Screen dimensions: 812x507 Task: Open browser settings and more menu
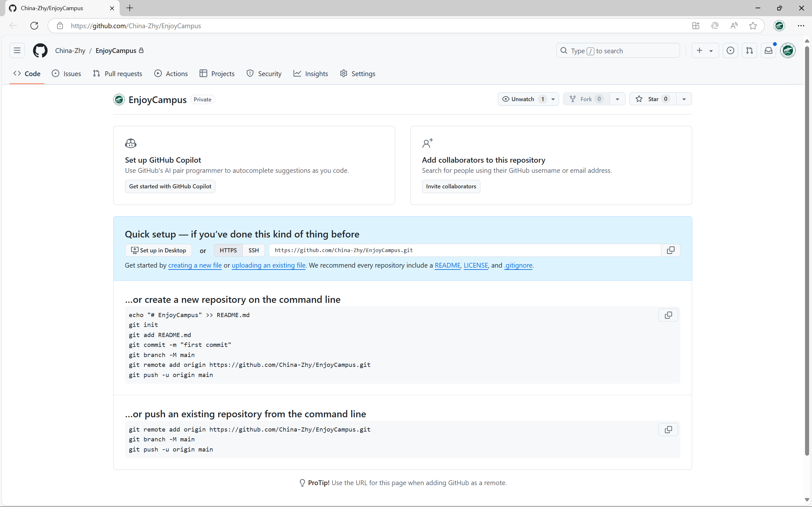tap(801, 26)
